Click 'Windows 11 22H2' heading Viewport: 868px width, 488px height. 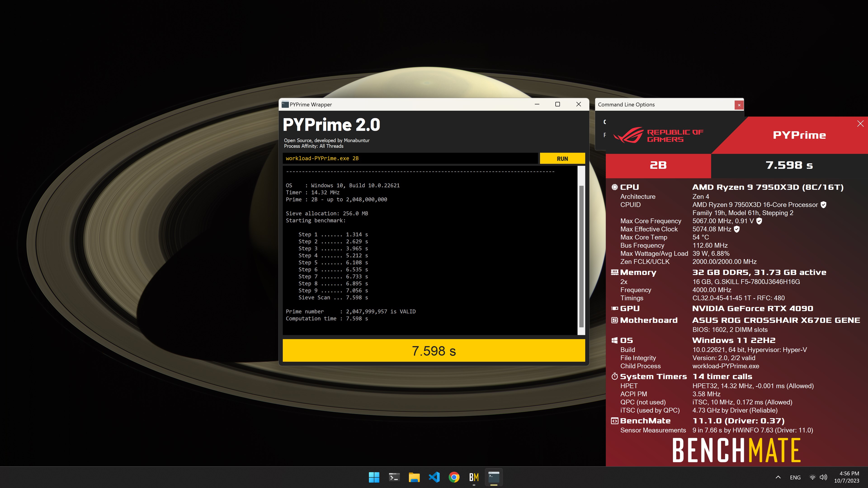click(x=734, y=340)
